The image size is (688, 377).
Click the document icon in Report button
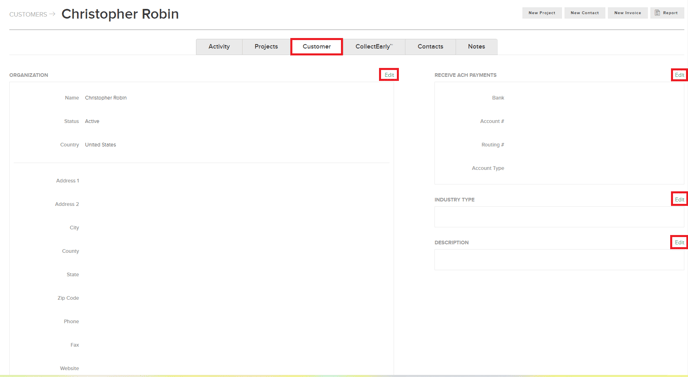click(657, 13)
